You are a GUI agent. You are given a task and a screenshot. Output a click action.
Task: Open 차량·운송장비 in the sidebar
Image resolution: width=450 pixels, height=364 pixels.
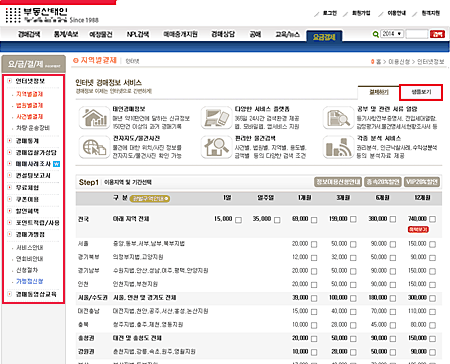click(33, 128)
